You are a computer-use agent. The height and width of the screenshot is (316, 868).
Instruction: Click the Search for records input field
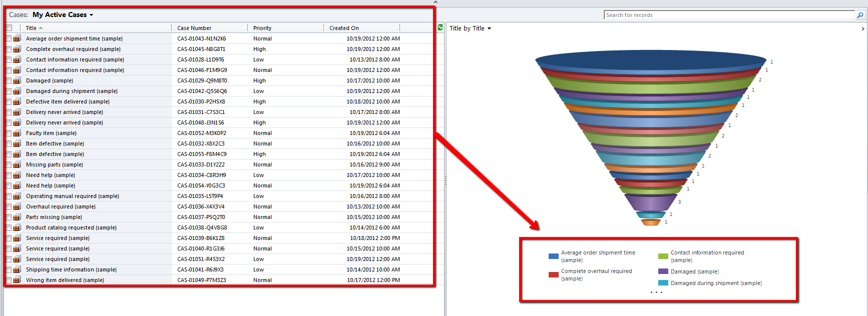point(729,15)
